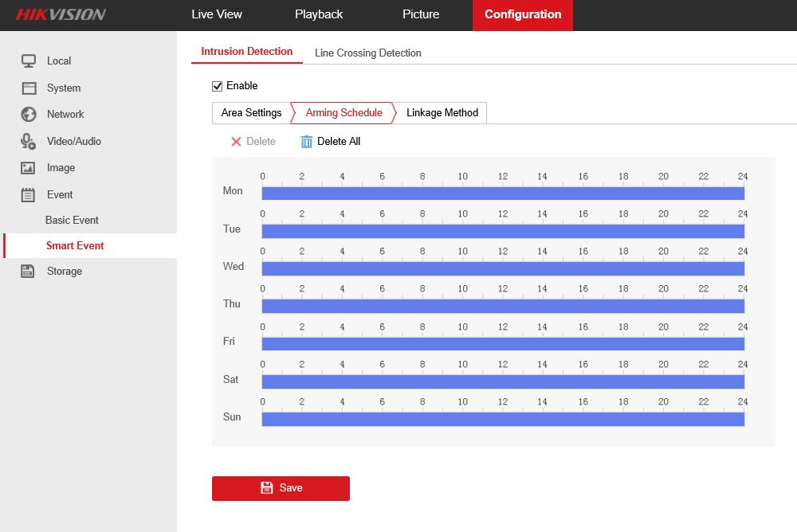Viewport: 797px width, 532px height.
Task: Click the Network globe icon
Action: click(29, 114)
